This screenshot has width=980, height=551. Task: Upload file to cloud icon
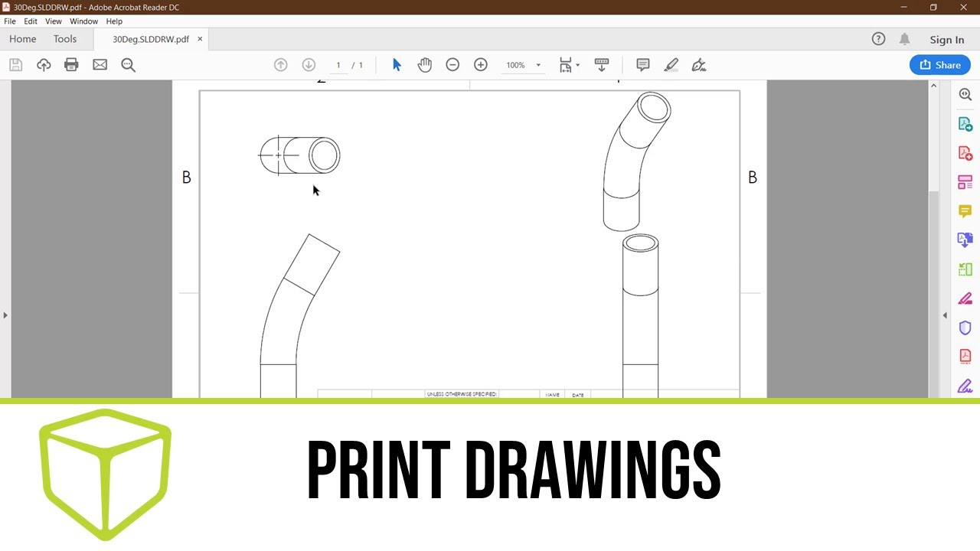(44, 65)
